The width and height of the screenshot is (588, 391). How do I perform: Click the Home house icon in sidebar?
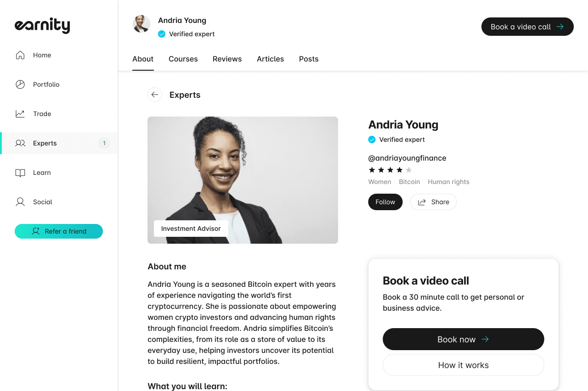(x=20, y=55)
